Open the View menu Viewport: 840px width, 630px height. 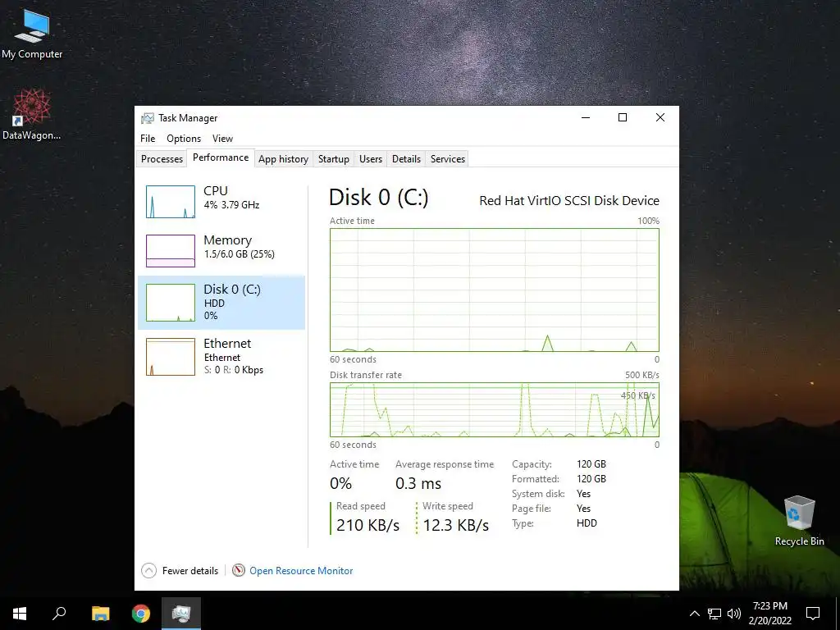pyautogui.click(x=222, y=138)
